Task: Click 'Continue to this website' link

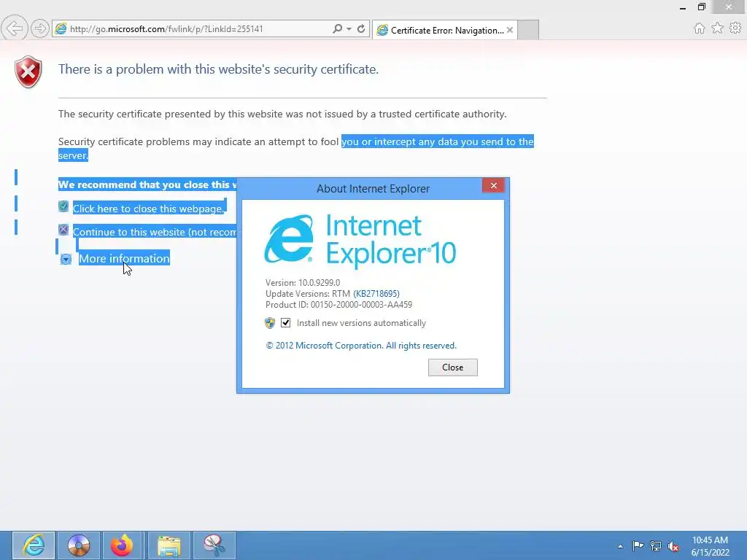Action: point(155,232)
